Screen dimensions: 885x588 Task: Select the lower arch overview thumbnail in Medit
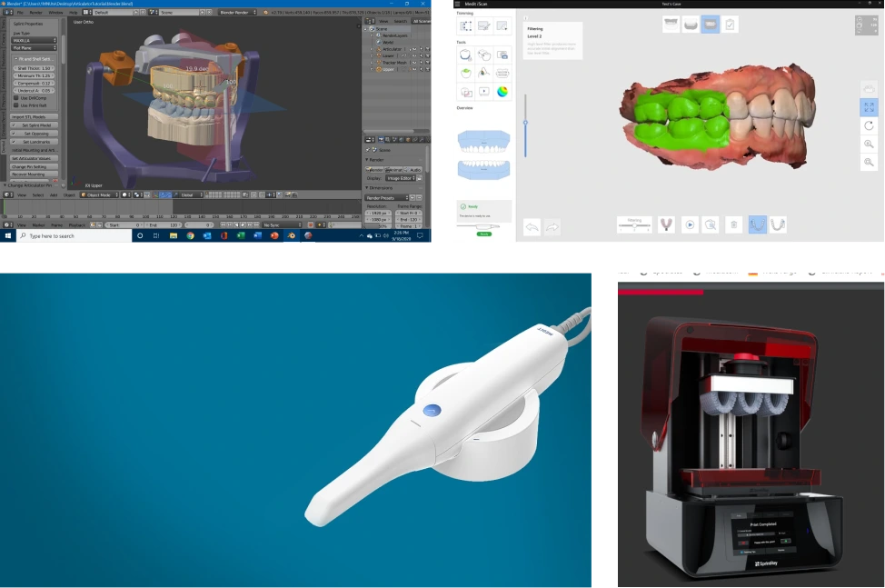[x=483, y=169]
